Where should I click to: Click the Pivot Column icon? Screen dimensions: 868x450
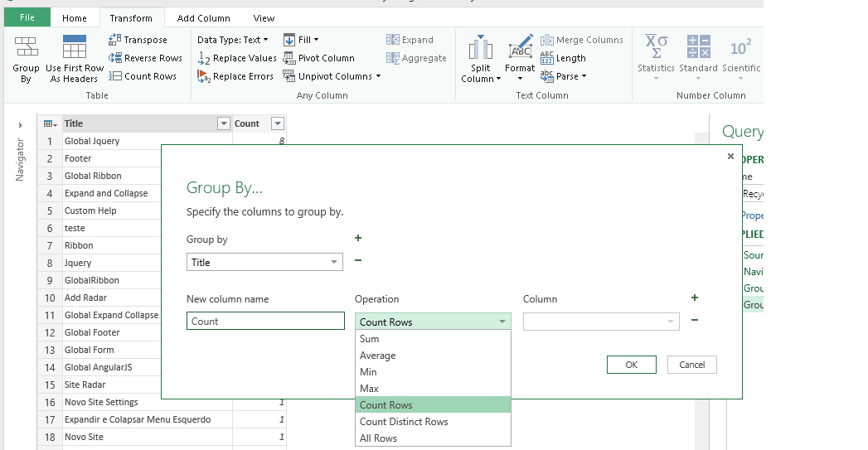[x=289, y=58]
